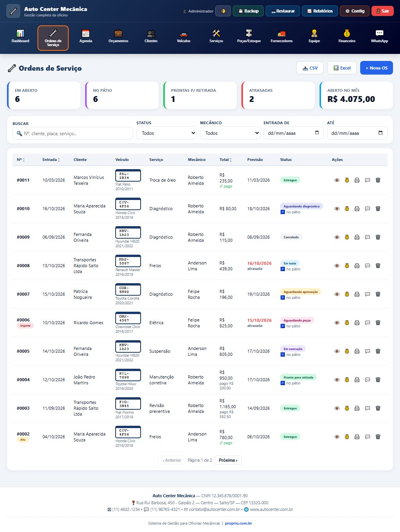Send message for order #0008
Viewport: 400px width, 532px height.
click(x=368, y=266)
